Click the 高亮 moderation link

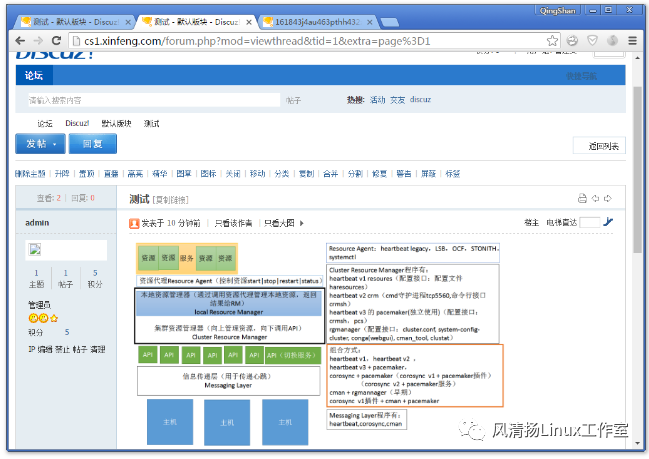[135, 174]
